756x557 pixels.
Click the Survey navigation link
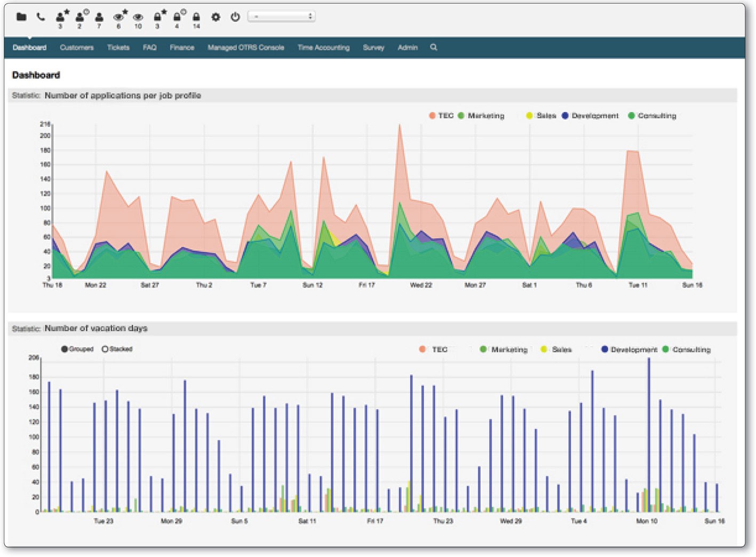[x=373, y=47]
